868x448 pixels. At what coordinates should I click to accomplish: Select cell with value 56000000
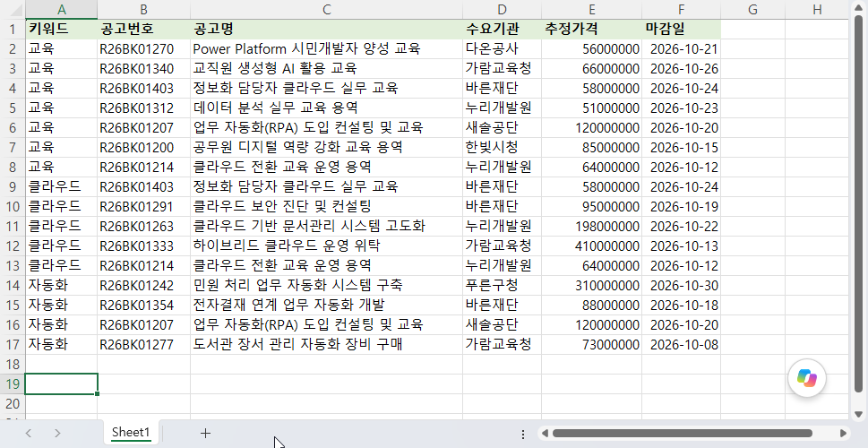click(592, 48)
